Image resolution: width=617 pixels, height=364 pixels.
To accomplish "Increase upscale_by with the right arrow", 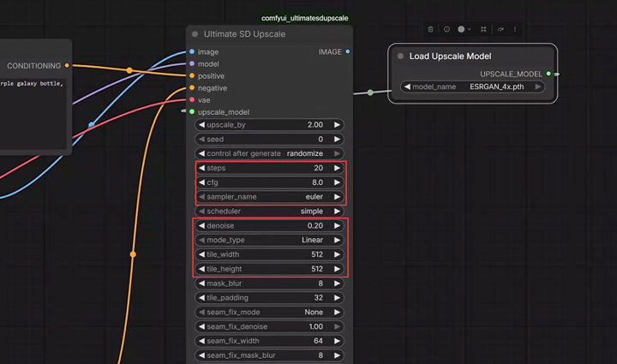I will [x=338, y=124].
